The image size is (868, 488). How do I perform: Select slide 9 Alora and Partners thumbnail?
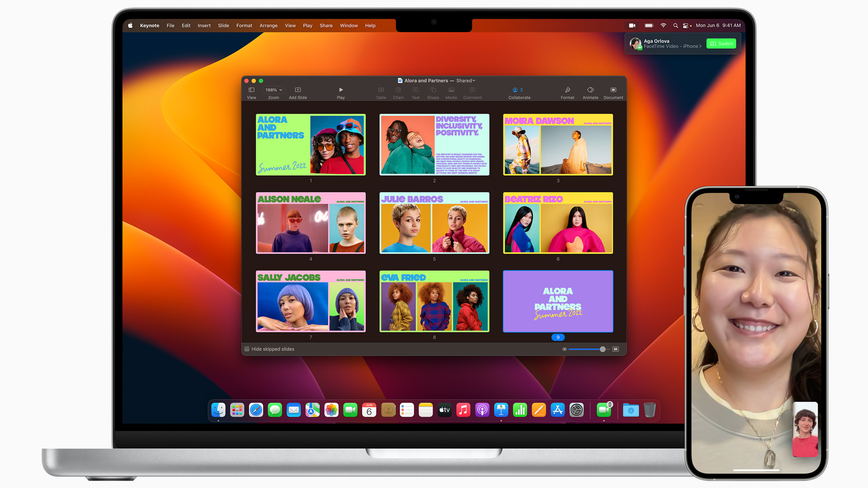[558, 301]
